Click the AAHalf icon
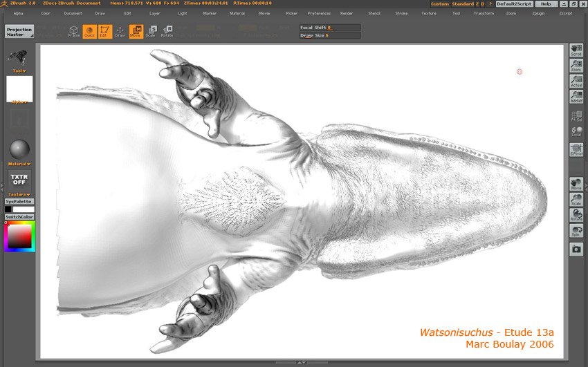The width and height of the screenshot is (588, 367). 576,97
